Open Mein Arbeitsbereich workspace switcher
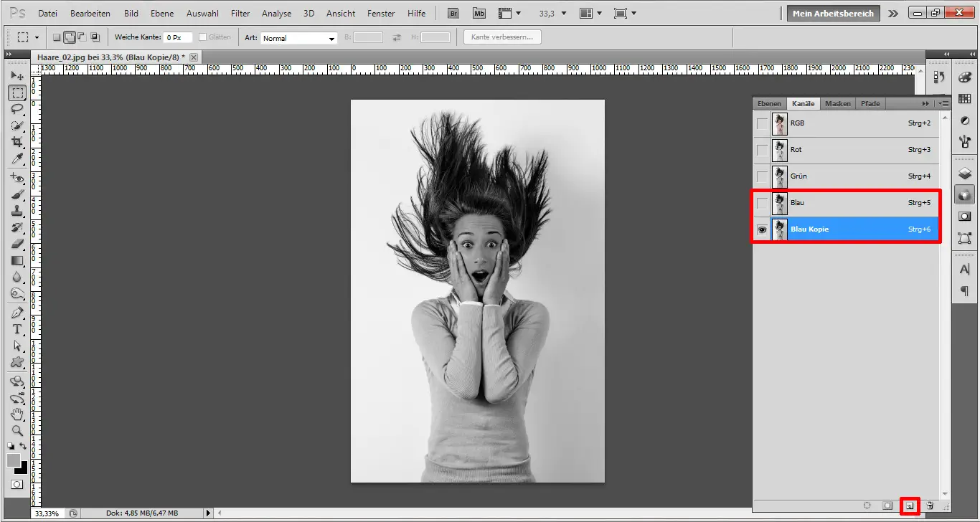The height and width of the screenshot is (522, 980). 832,12
